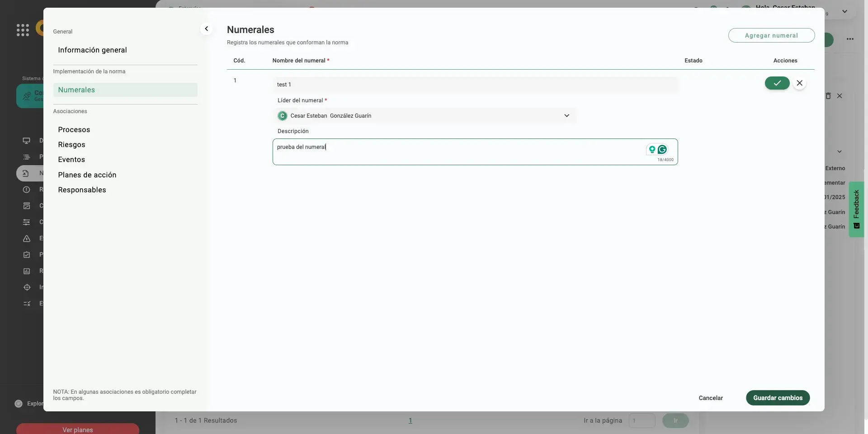Click Guardar cambios button

778,398
